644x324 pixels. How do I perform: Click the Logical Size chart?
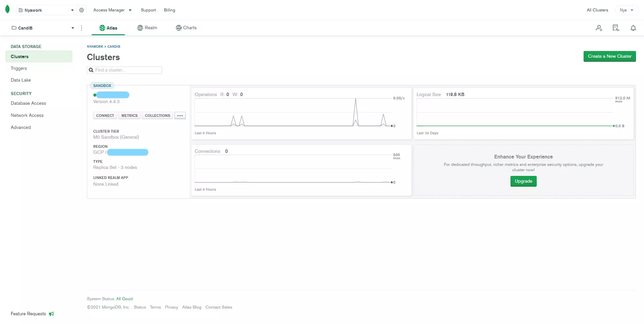524,113
